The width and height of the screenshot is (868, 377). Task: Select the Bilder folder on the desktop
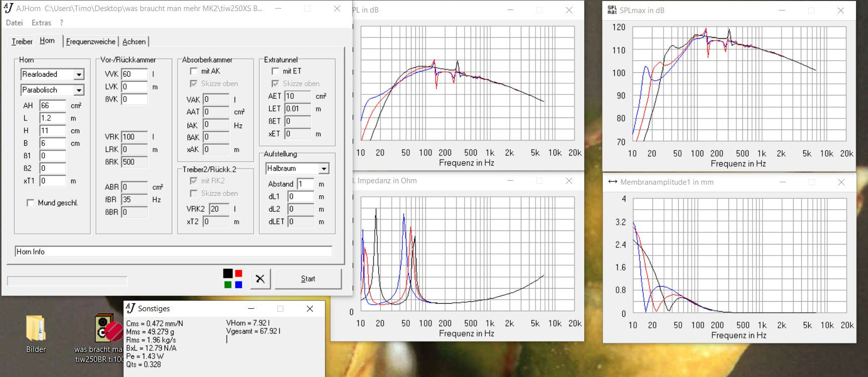pyautogui.click(x=36, y=329)
